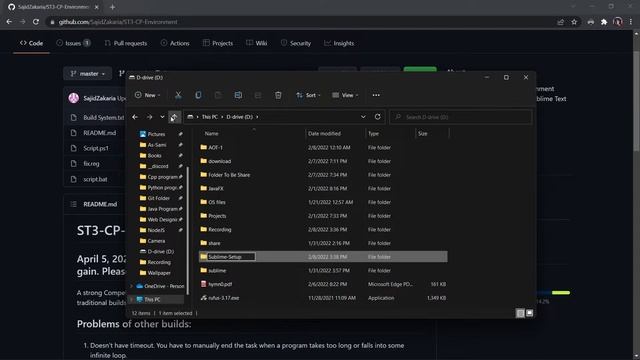The image size is (640, 360).
Task: Switch to details view icon in status bar
Action: (x=520, y=313)
